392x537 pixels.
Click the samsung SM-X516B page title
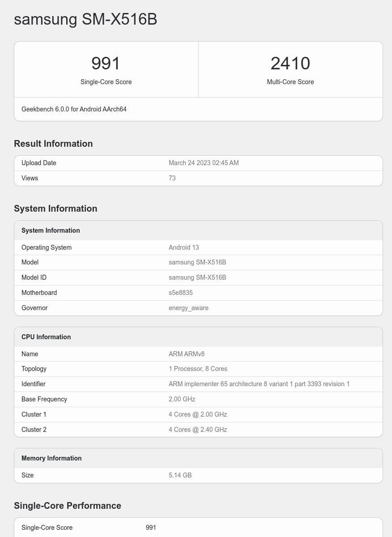pyautogui.click(x=85, y=19)
